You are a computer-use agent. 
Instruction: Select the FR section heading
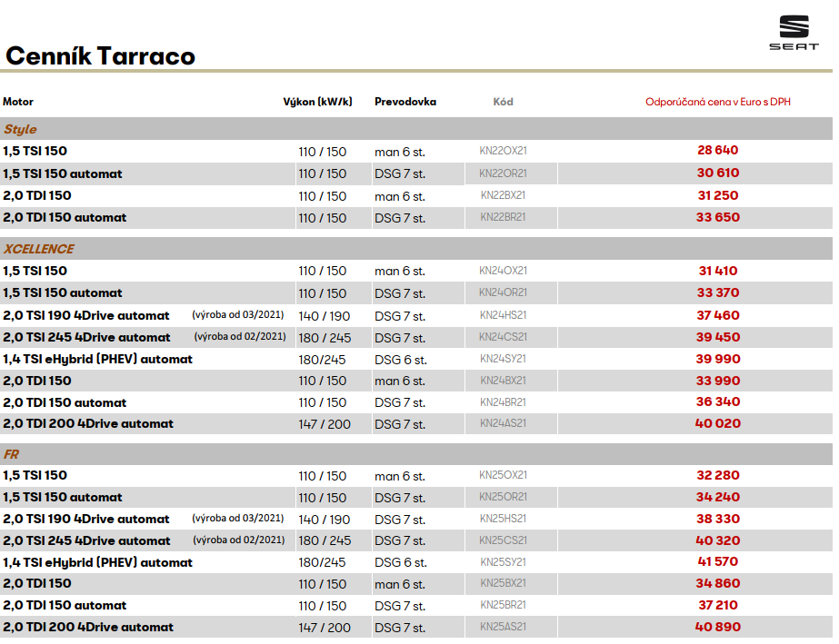[11, 454]
